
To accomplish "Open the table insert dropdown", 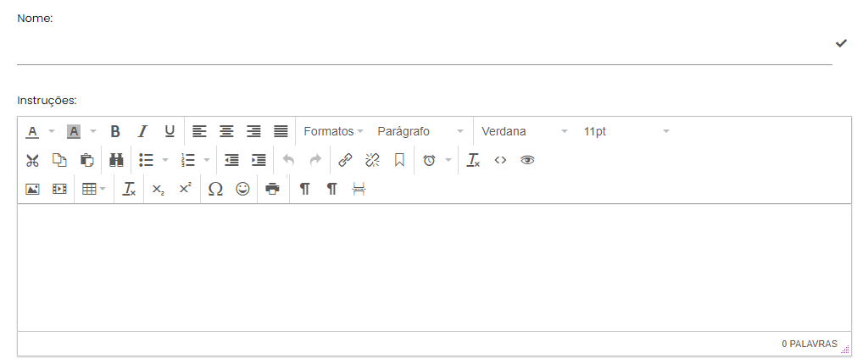I will tap(93, 189).
